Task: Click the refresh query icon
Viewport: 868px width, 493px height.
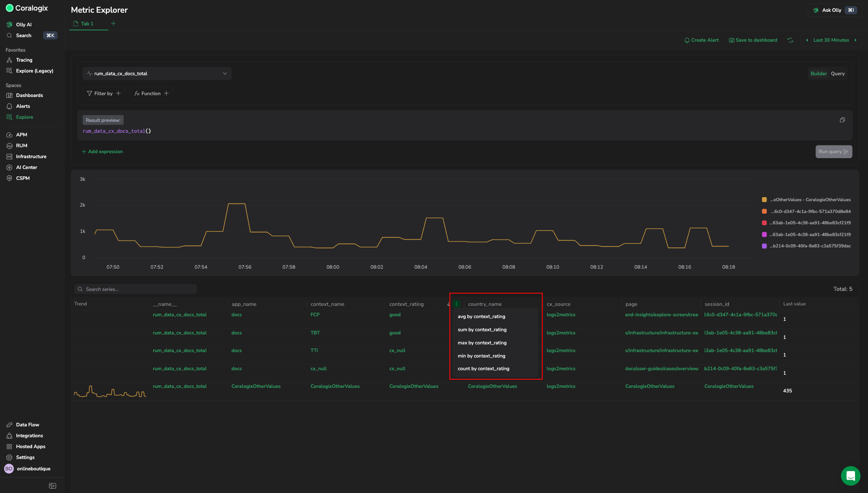Action: (790, 40)
